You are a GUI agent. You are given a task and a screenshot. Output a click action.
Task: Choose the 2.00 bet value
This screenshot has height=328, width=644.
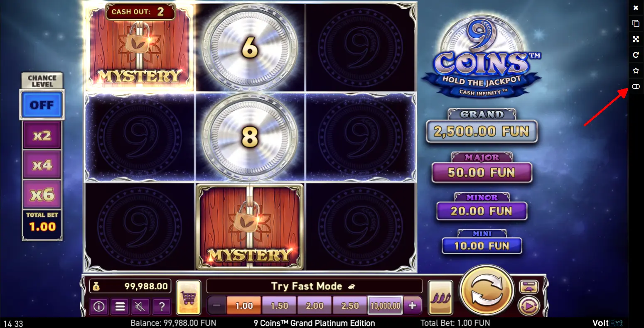315,306
